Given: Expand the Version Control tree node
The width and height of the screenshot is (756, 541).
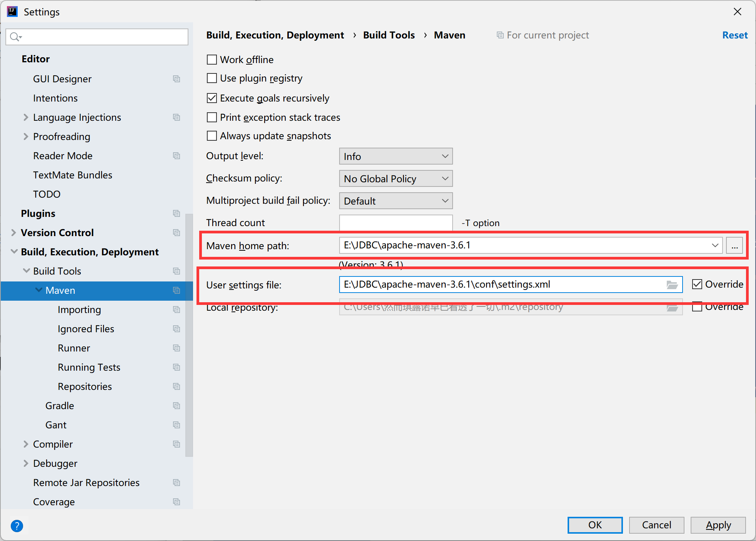Looking at the screenshot, I should coord(14,233).
